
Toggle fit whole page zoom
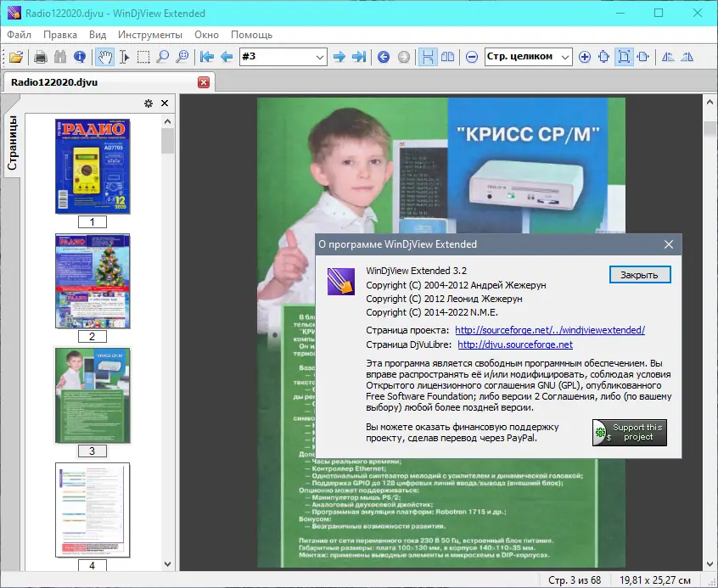click(x=624, y=57)
